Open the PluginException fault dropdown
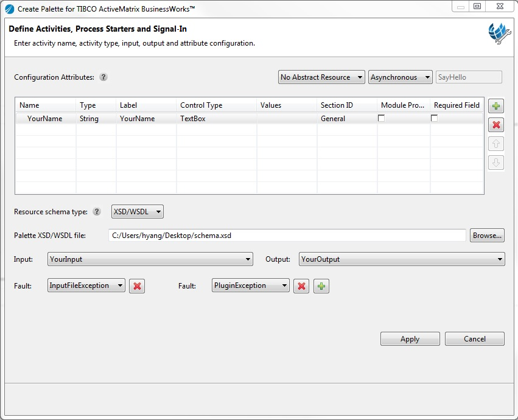Image resolution: width=518 pixels, height=420 pixels. [250, 285]
